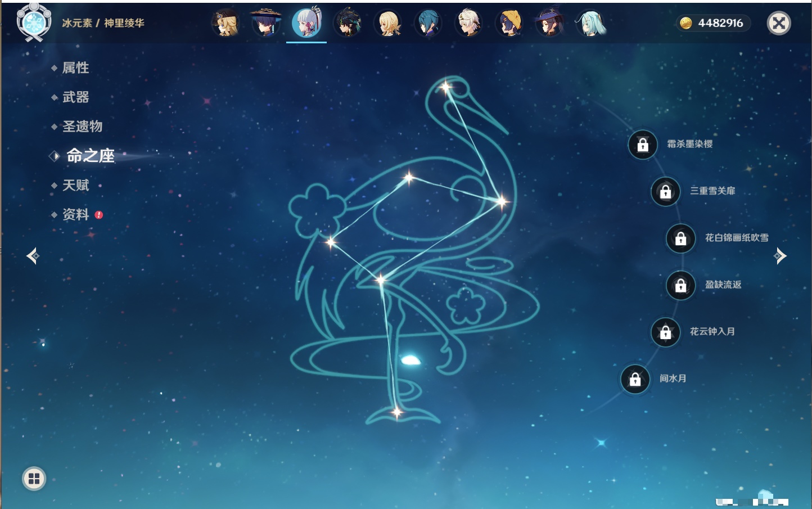Switch to the 武器 weapon section
812x509 pixels.
(x=75, y=97)
